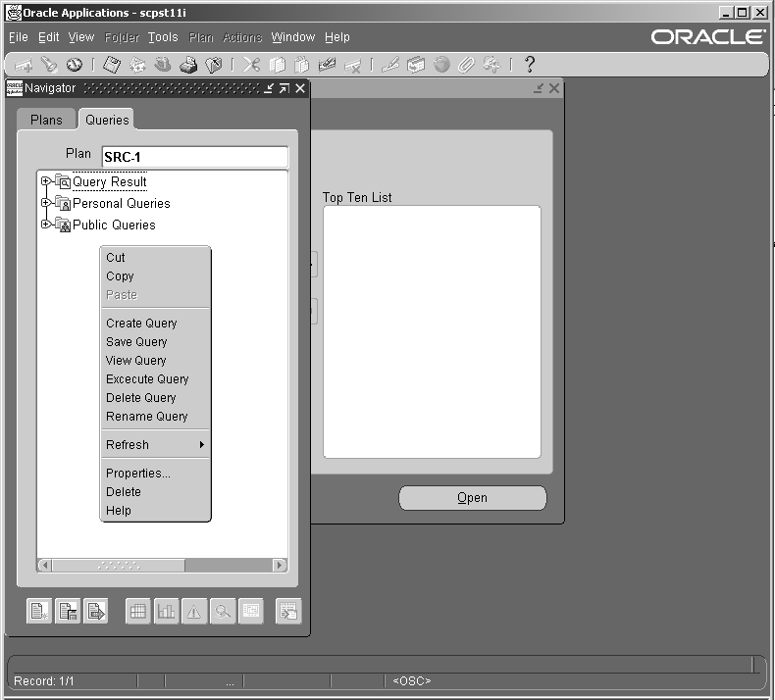Click the Top Ten List box
The width and height of the screenshot is (775, 700).
pyautogui.click(x=432, y=332)
